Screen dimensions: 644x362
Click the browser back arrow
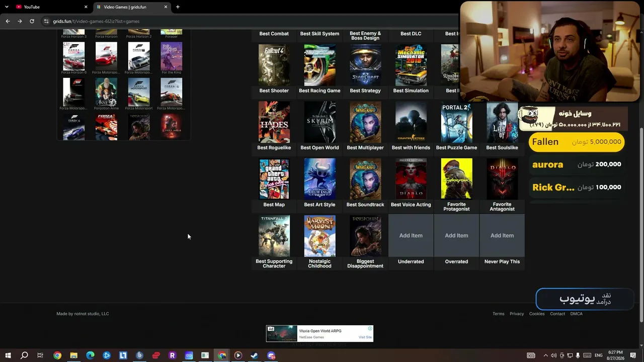click(8, 21)
